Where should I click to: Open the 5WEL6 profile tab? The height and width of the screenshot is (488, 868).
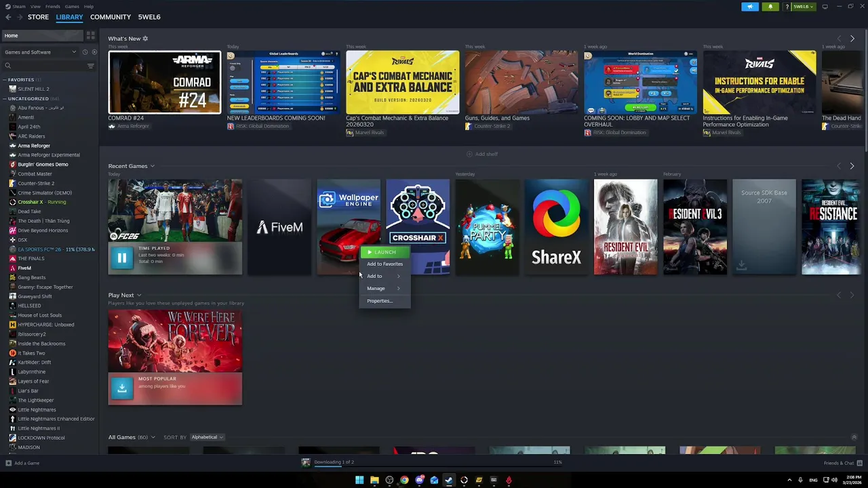point(149,17)
